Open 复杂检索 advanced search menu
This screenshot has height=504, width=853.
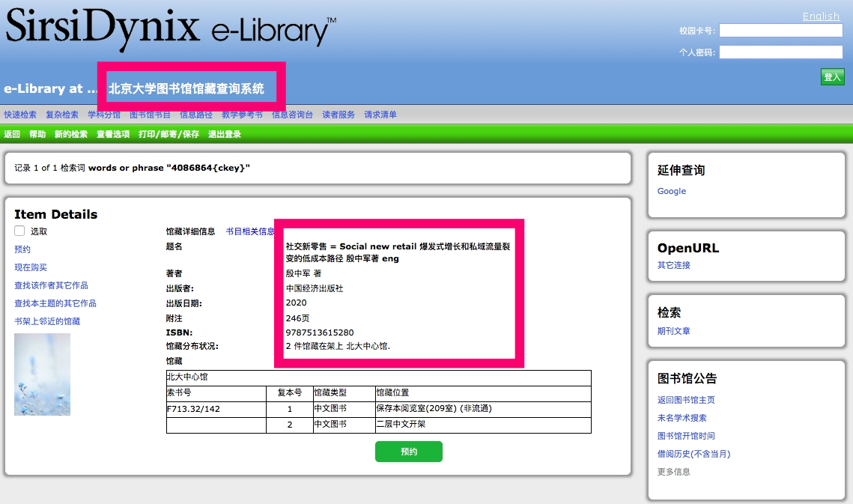62,115
